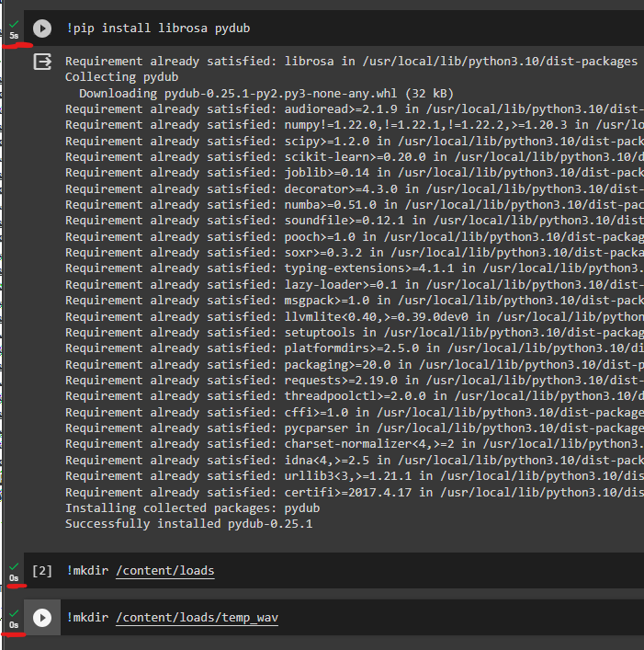
Task: Click the green checkmark of the [2] cell
Action: pyautogui.click(x=14, y=566)
